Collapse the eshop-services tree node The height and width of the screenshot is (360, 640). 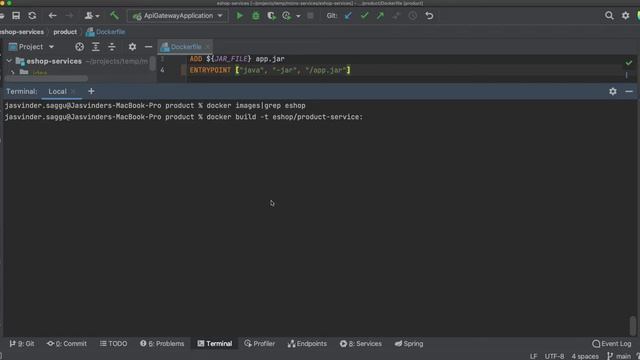pyautogui.click(x=9, y=61)
